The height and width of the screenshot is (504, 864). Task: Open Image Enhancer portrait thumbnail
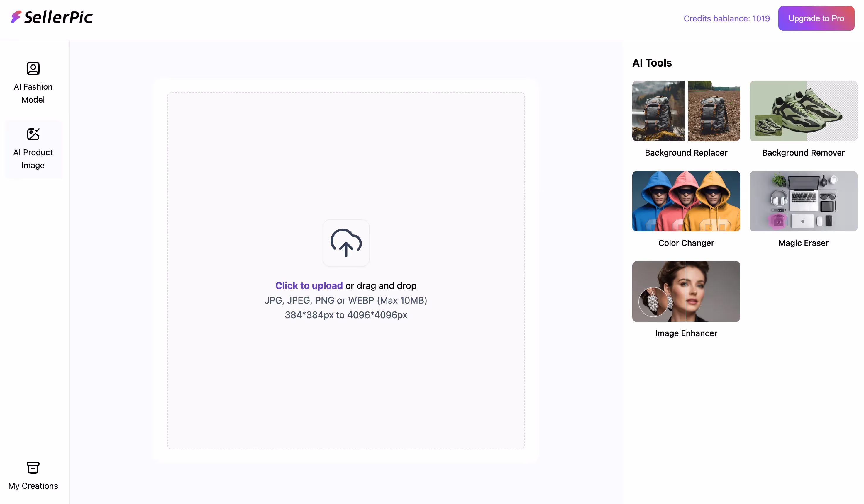click(686, 291)
